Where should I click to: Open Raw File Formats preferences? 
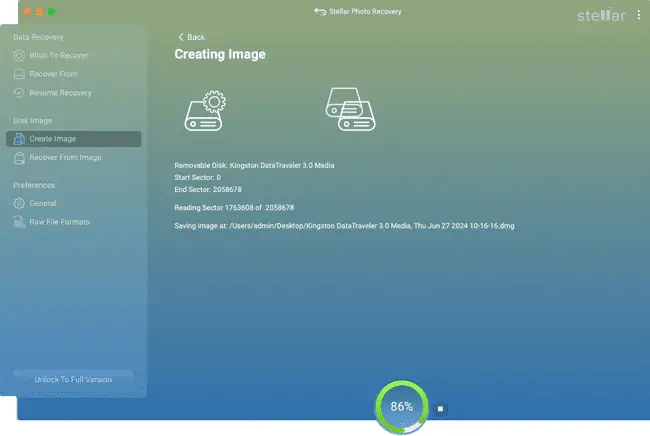point(59,222)
